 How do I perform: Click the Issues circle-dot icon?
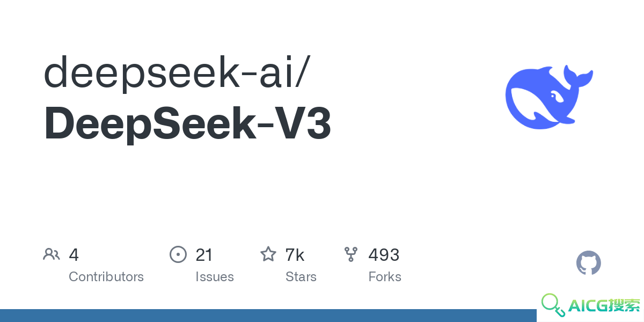[178, 254]
